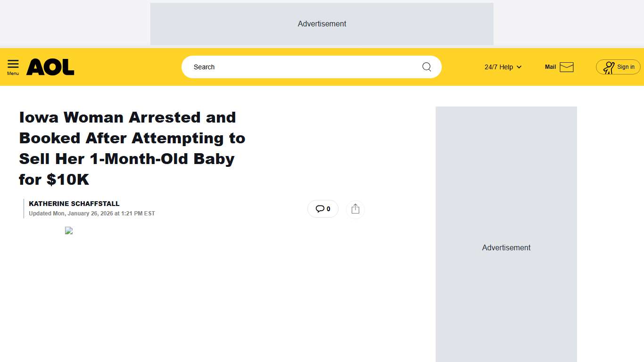The height and width of the screenshot is (362, 644).
Task: Expand the 24/7 Help dropdown
Action: (498, 66)
